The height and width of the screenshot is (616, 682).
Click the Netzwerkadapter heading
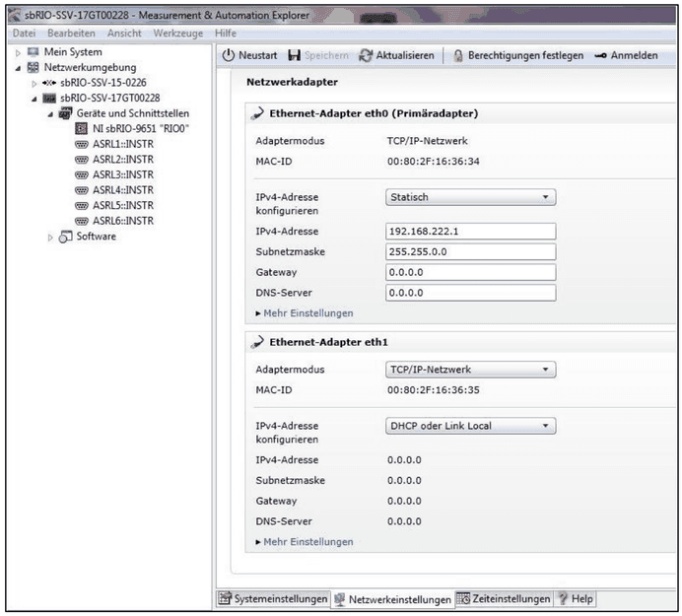pyautogui.click(x=293, y=82)
